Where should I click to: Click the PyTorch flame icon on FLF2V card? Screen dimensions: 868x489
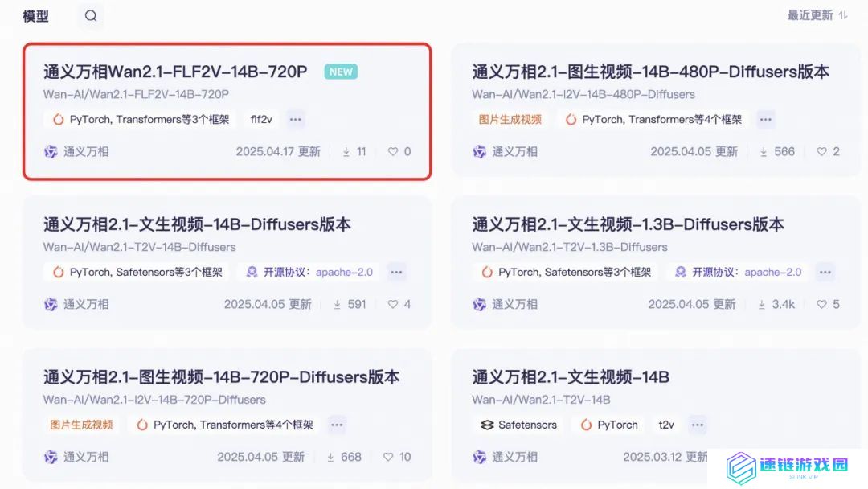58,120
